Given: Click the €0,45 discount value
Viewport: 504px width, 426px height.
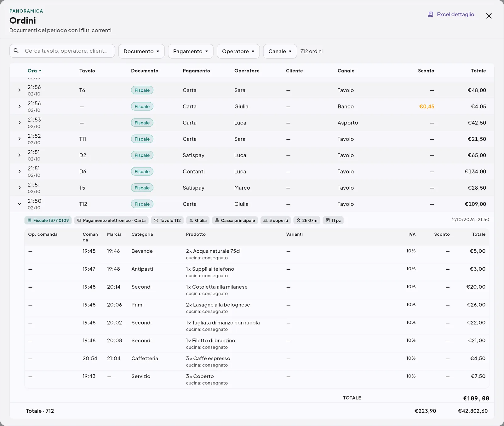Looking at the screenshot, I should 427,106.
